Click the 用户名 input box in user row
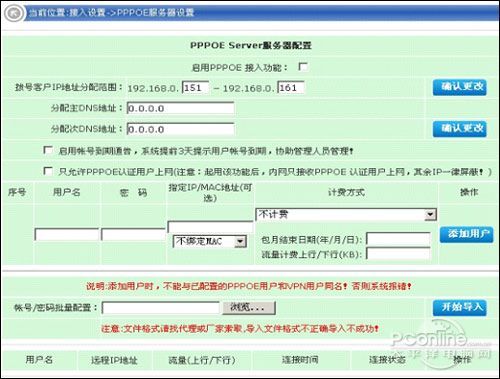The height and width of the screenshot is (379, 500). coord(67,234)
